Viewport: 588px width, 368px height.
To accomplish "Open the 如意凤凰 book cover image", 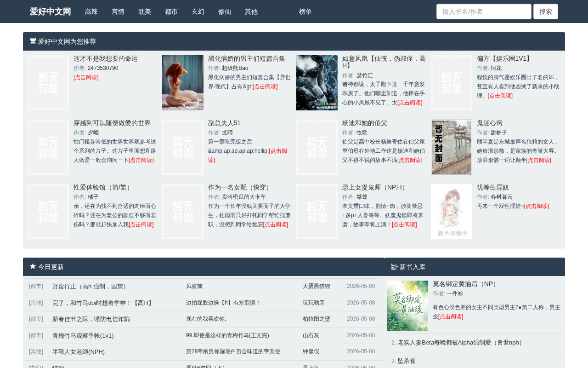I will [317, 83].
